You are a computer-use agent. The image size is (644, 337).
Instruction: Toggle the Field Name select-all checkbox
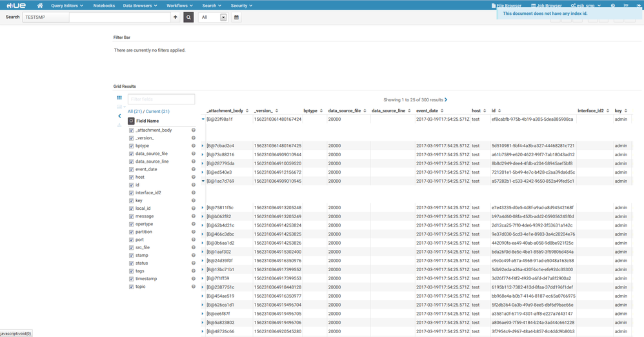(131, 121)
